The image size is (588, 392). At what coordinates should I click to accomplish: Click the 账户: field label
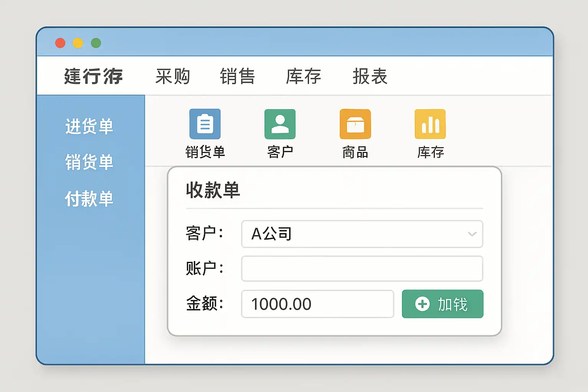pyautogui.click(x=205, y=268)
